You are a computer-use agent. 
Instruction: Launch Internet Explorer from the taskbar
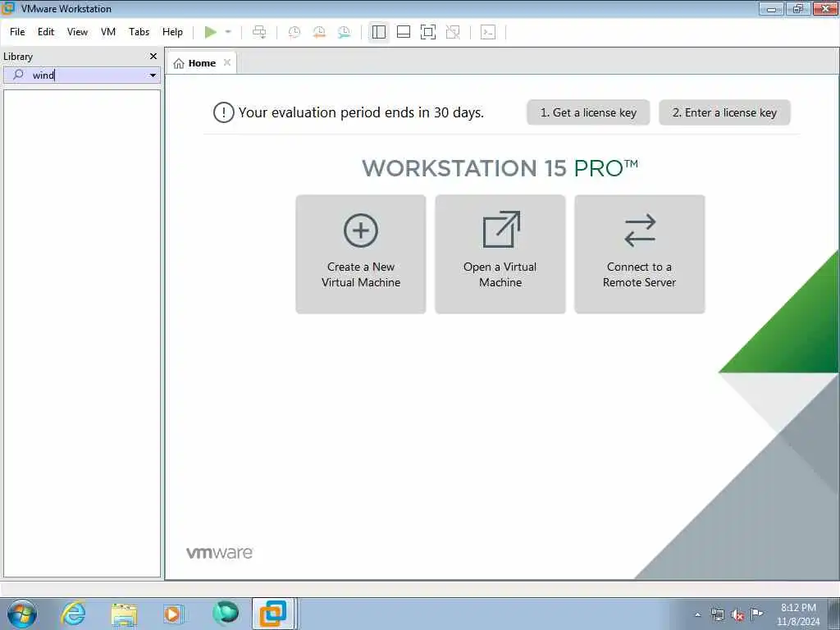(73, 614)
